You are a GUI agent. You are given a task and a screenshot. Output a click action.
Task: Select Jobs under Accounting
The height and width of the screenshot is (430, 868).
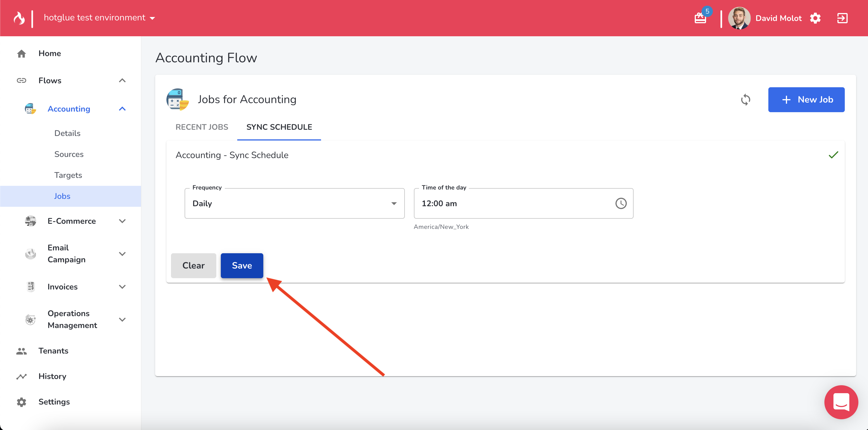coord(70,196)
